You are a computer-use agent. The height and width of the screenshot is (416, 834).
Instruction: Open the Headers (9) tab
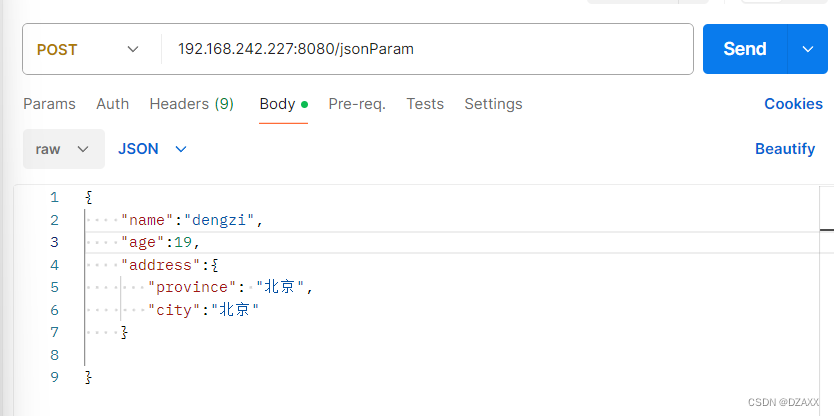(x=191, y=104)
